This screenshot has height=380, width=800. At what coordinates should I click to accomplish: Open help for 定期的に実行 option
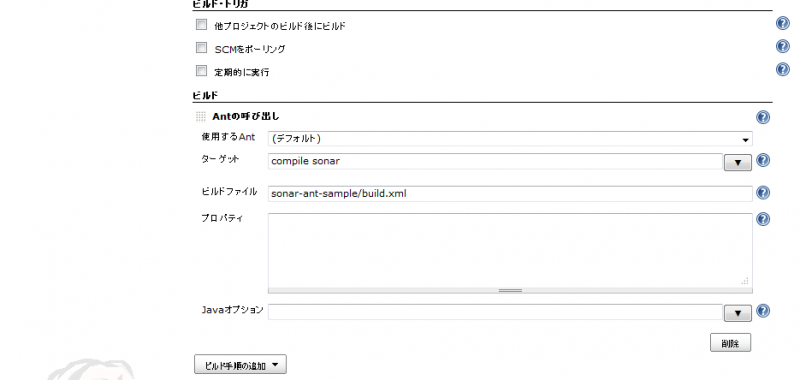[783, 69]
